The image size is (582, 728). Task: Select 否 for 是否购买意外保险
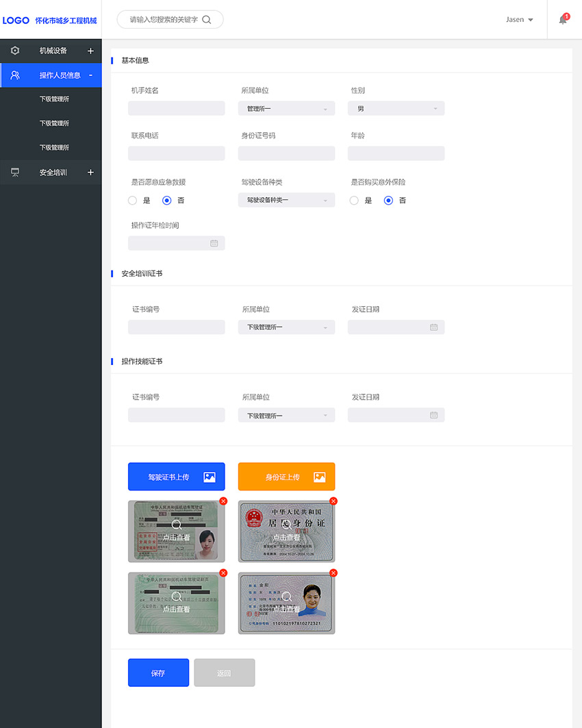388,201
